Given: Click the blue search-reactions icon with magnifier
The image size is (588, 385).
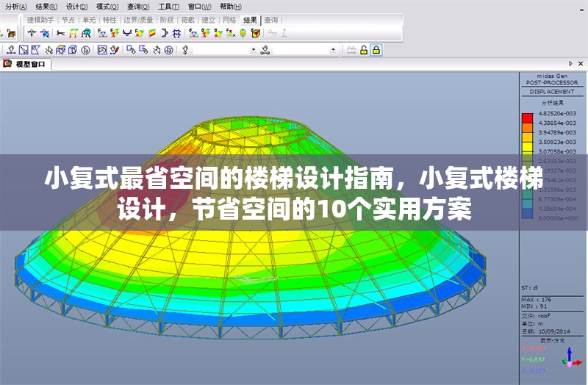Looking at the screenshot, I should (45, 33).
